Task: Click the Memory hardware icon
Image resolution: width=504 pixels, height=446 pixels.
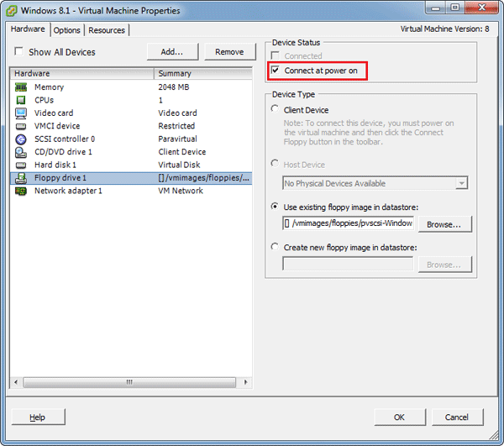Action: point(21,87)
